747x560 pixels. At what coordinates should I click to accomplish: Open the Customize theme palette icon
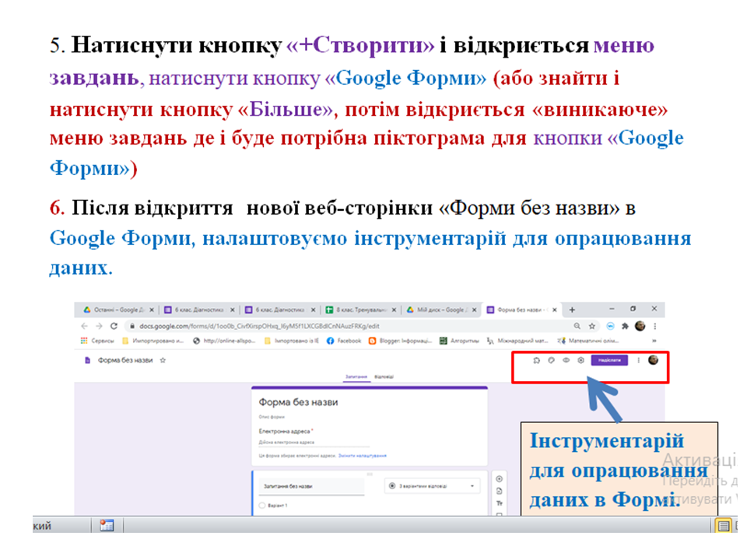point(551,360)
